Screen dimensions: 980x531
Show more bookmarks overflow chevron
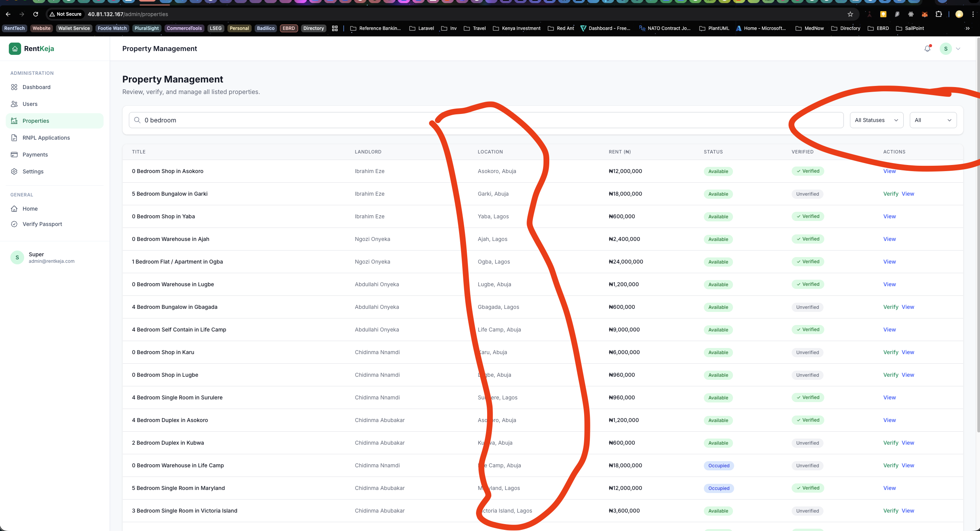pyautogui.click(x=967, y=28)
